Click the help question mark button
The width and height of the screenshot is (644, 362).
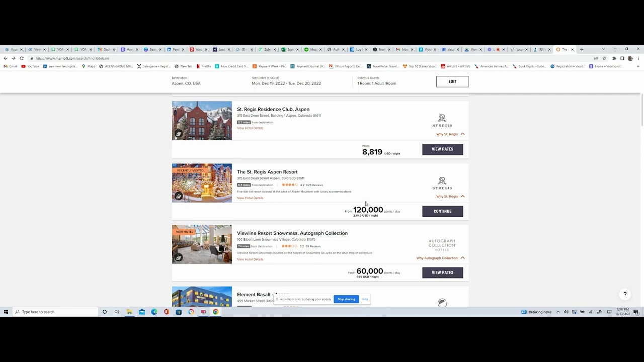(x=625, y=295)
